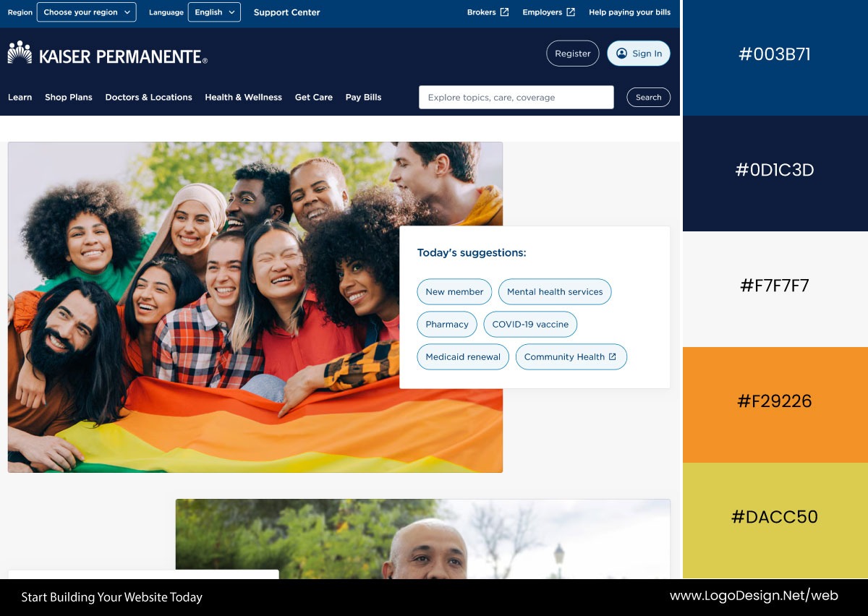Open the Pay Bills menu
This screenshot has width=868, height=616.
tap(363, 97)
